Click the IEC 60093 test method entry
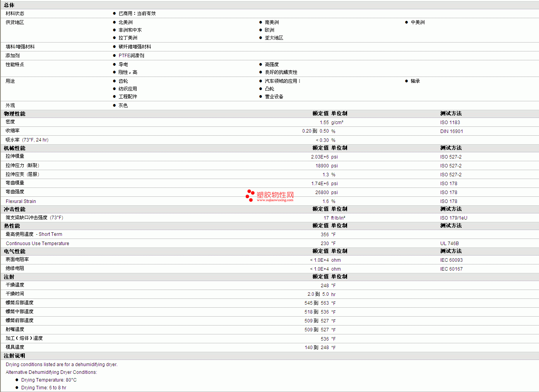The image size is (539, 392). (451, 260)
